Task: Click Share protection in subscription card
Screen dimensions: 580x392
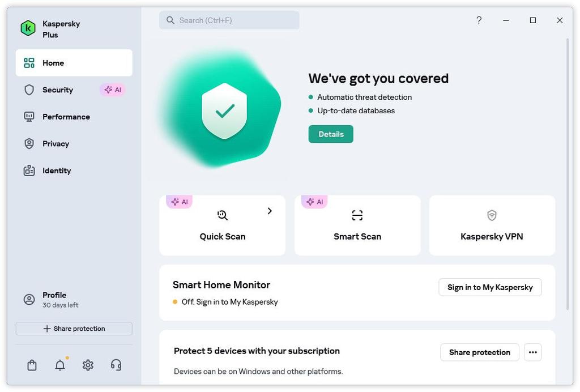Action: tap(479, 352)
